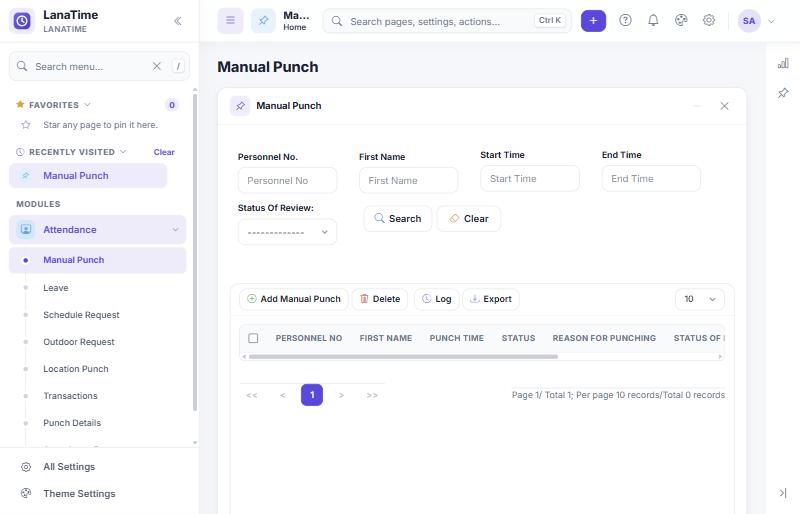
Task: Click the pin icon in Manual Punch card header
Action: [x=240, y=106]
